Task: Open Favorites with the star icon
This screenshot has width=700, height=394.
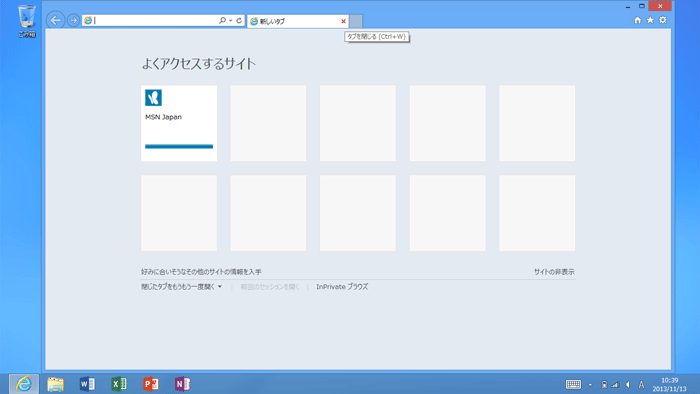Action: pyautogui.click(x=650, y=20)
